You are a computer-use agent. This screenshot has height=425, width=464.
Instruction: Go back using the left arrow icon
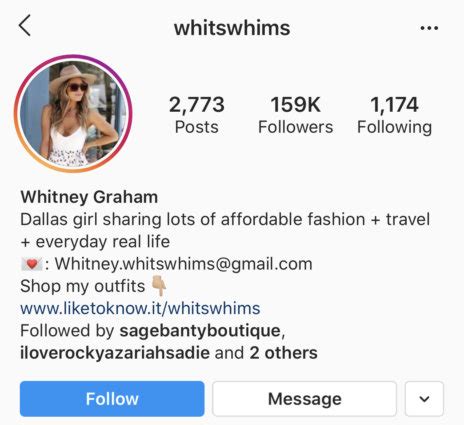click(25, 25)
